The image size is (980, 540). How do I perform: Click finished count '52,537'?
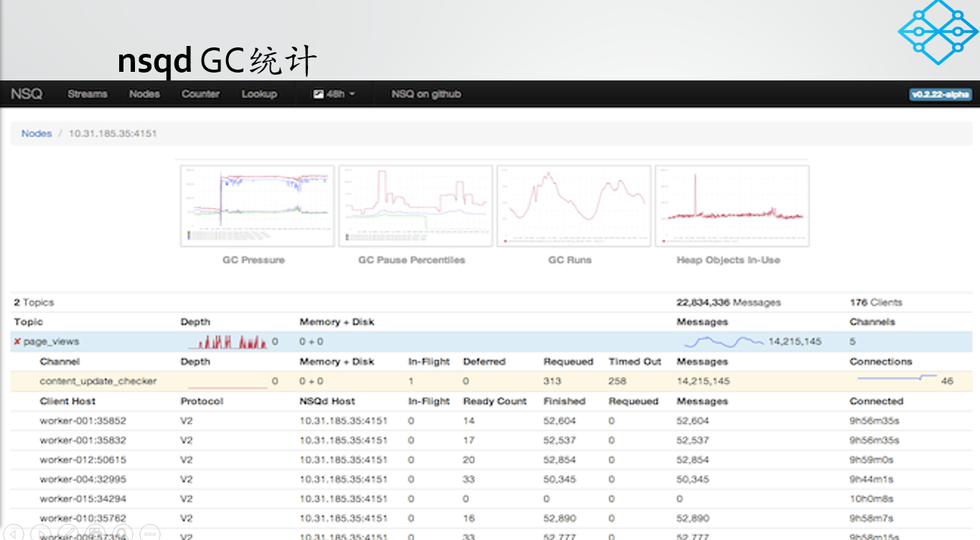click(x=560, y=440)
